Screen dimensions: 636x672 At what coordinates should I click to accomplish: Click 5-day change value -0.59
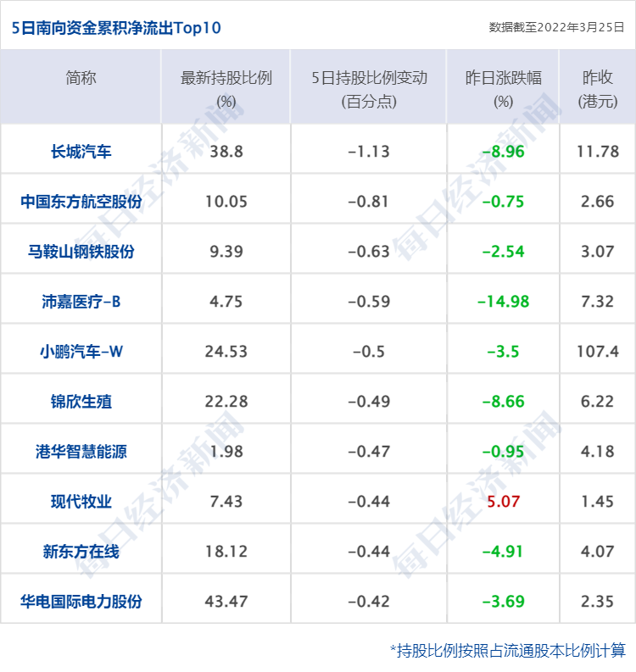point(369,302)
